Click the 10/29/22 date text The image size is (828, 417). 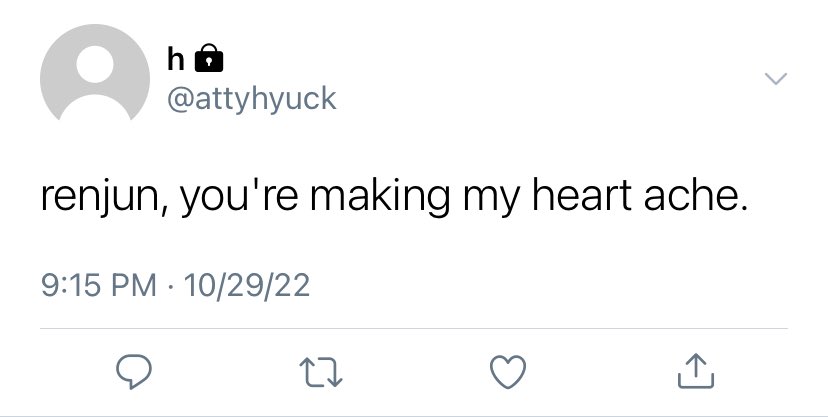click(x=247, y=285)
